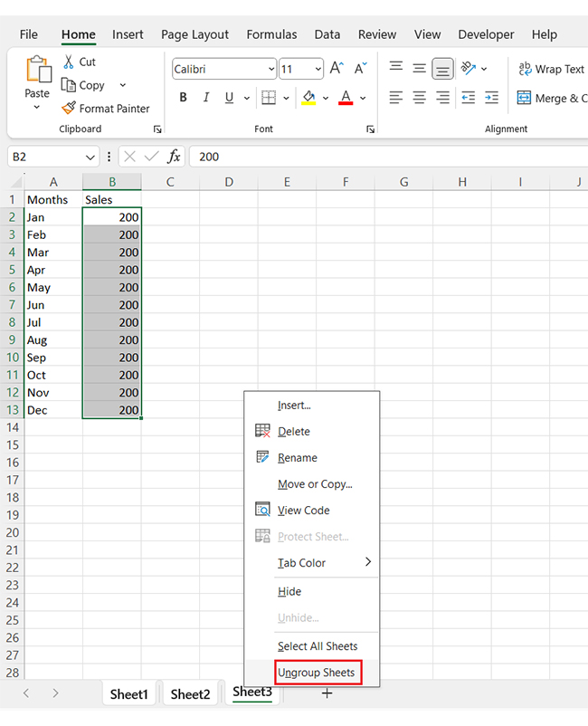Toggle Italic formatting
Viewport: 588px width, 726px height.
206,98
